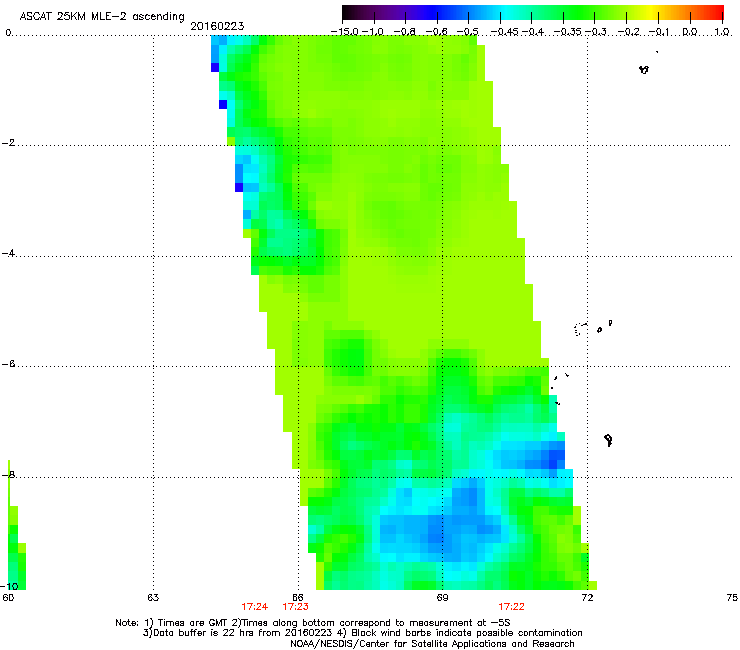Click the '-0.1' color scale label
The width and height of the screenshot is (740, 650).
point(659,32)
